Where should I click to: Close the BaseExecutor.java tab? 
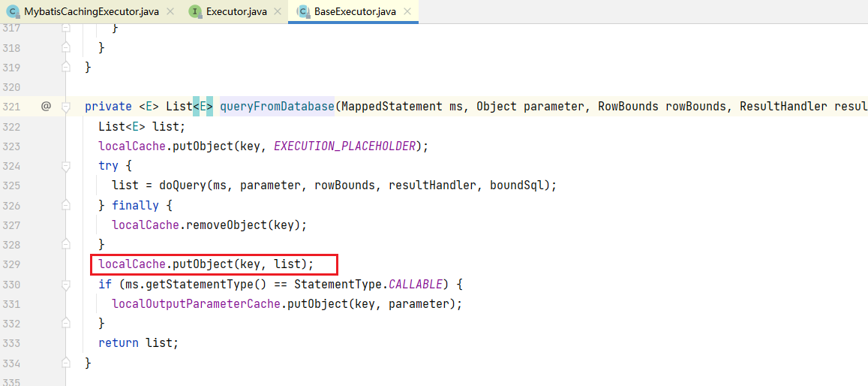407,12
